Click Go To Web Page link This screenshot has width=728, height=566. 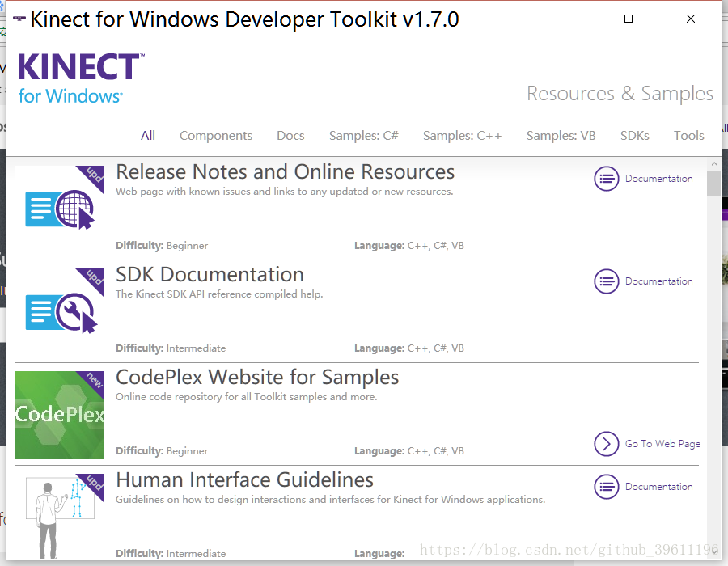662,444
